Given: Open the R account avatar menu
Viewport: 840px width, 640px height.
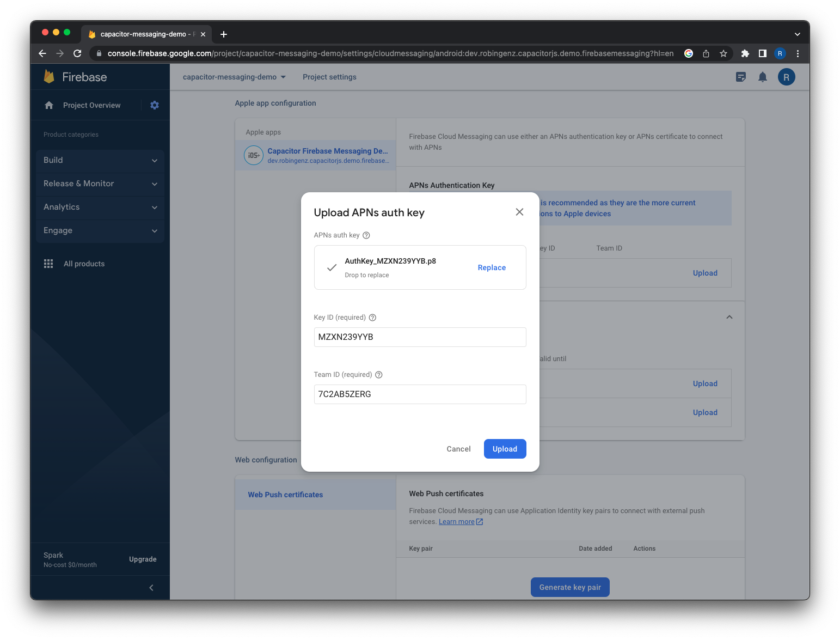Looking at the screenshot, I should (786, 77).
